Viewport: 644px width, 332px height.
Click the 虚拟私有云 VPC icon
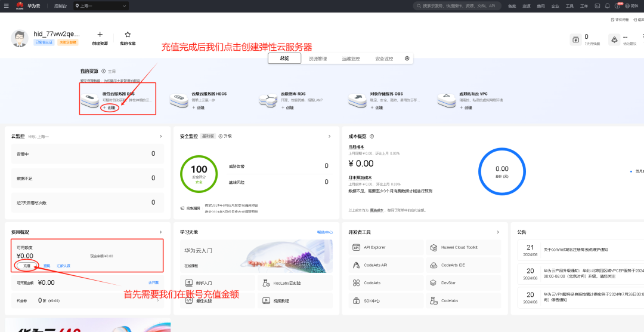pyautogui.click(x=446, y=100)
